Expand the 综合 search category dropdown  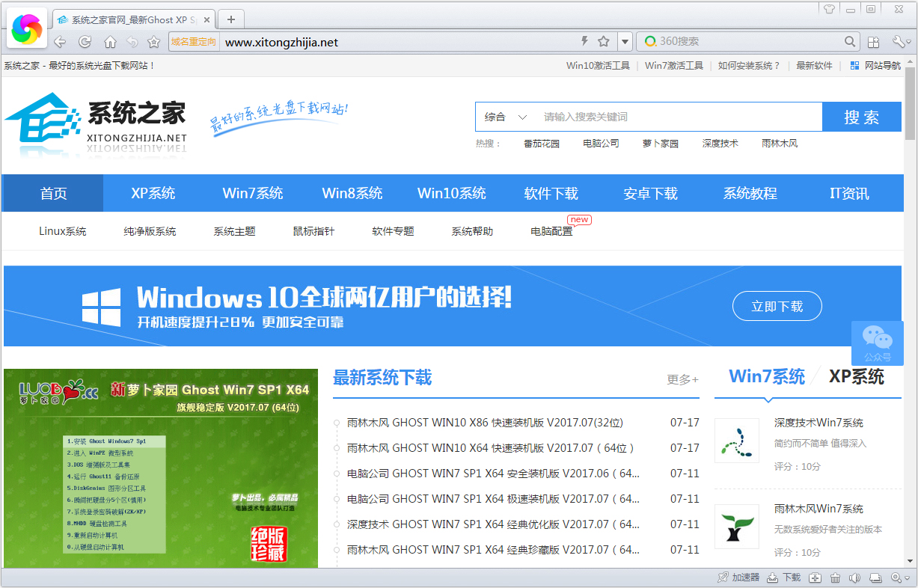click(506, 117)
